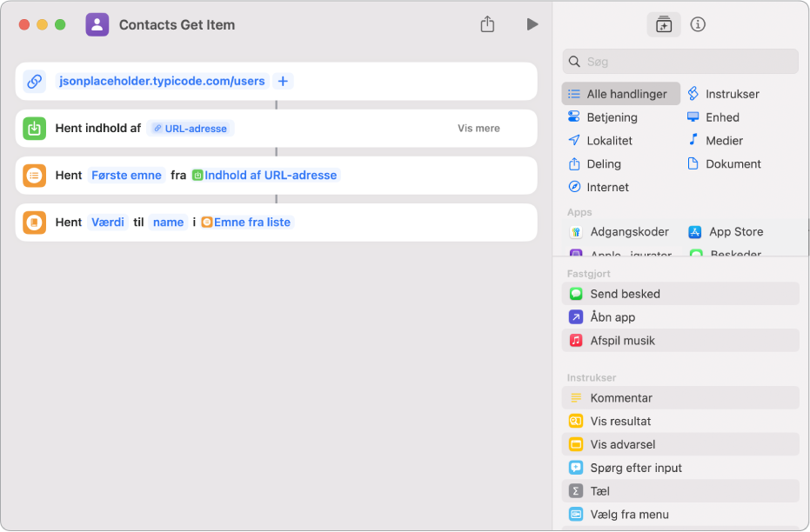Add the Vis advarsel action
The image size is (810, 532).
click(679, 444)
